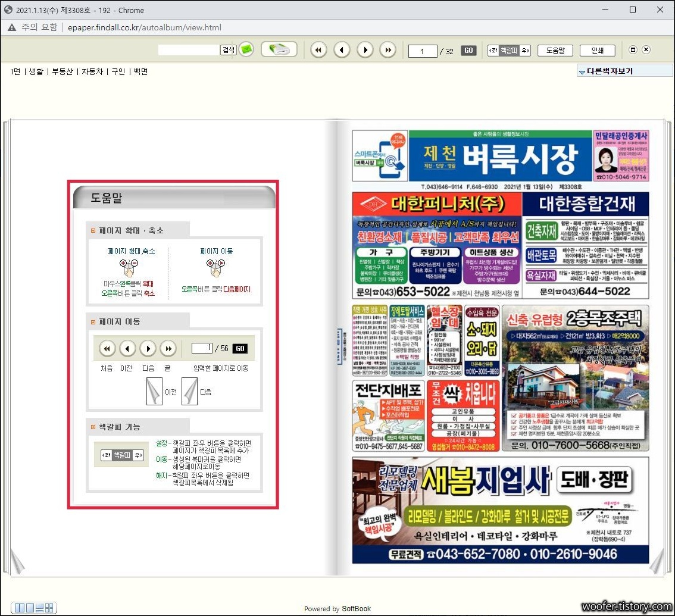
Task: Click the 소·돼지 오리·닭 advertisement
Action: click(482, 340)
